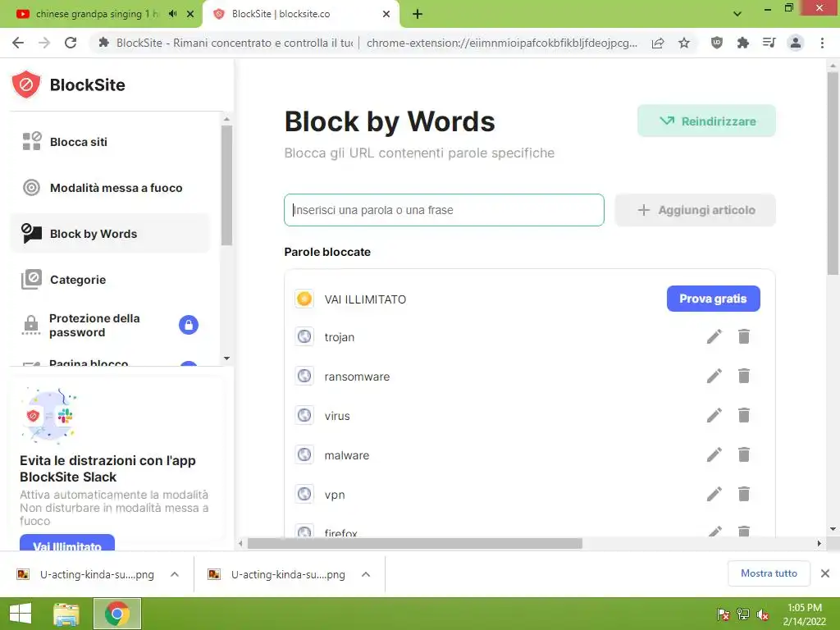Mute the YouTube tab via speaker icon
The image size is (840, 630).
coord(172,14)
